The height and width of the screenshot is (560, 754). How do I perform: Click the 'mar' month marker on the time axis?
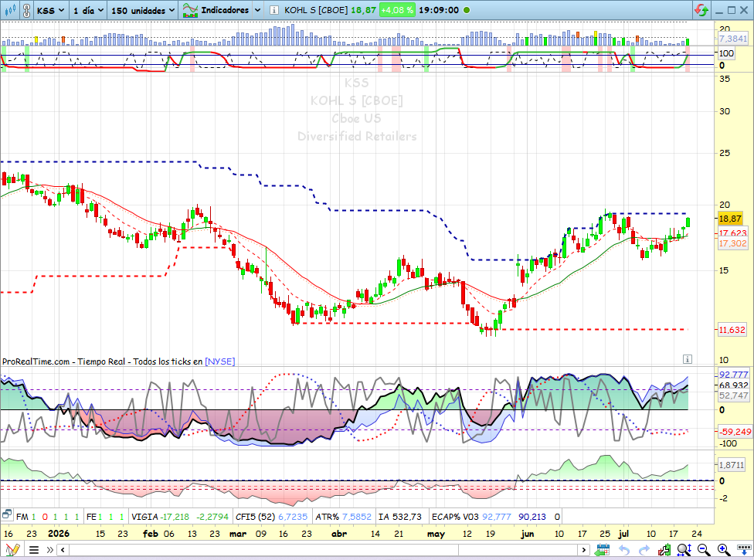[237, 534]
